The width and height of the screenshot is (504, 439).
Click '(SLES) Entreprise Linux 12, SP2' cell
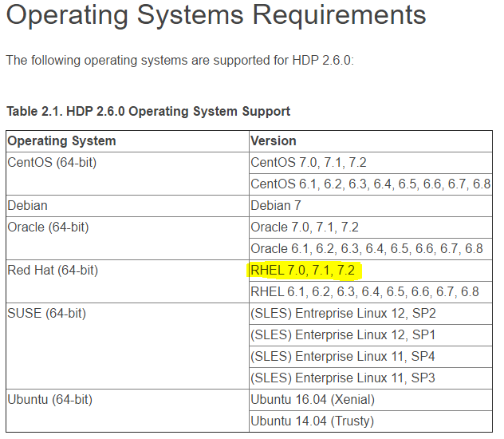[x=371, y=314]
